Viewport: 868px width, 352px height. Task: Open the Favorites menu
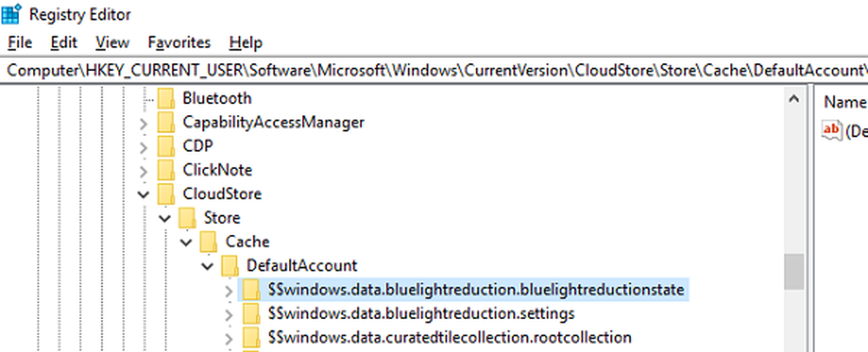[x=179, y=42]
